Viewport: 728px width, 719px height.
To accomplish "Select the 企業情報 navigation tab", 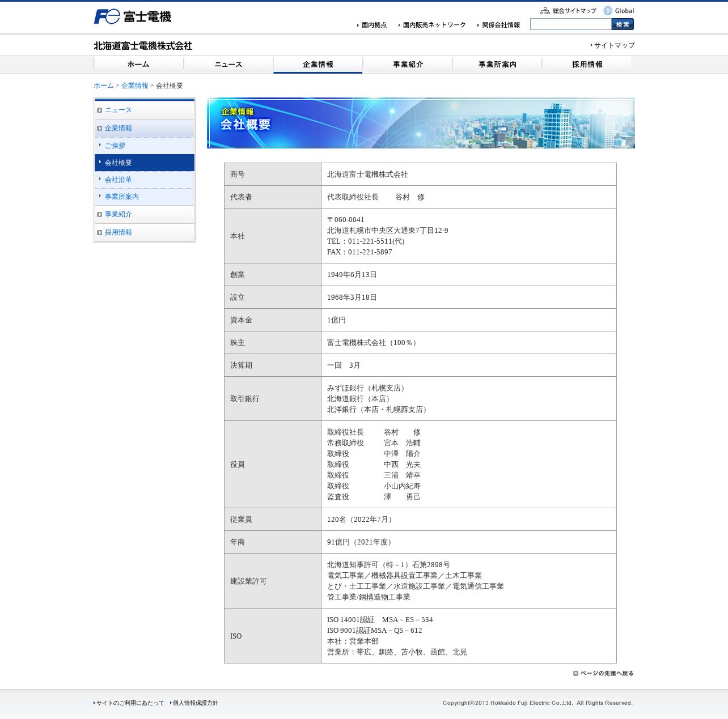I will click(318, 65).
